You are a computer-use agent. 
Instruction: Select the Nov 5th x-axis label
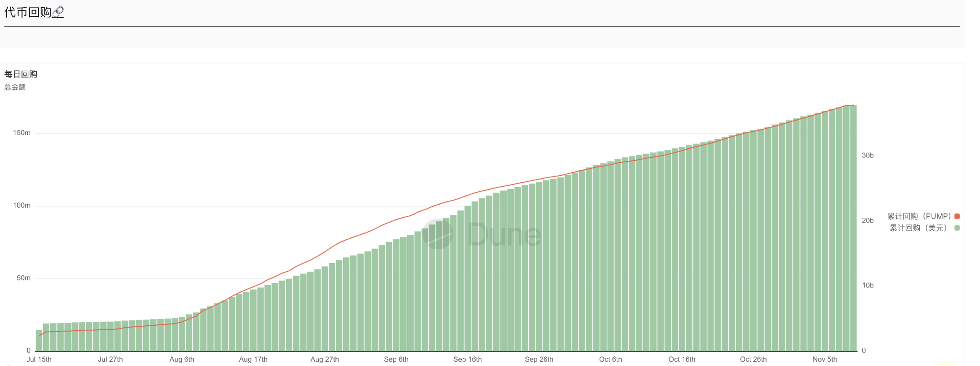(824, 359)
